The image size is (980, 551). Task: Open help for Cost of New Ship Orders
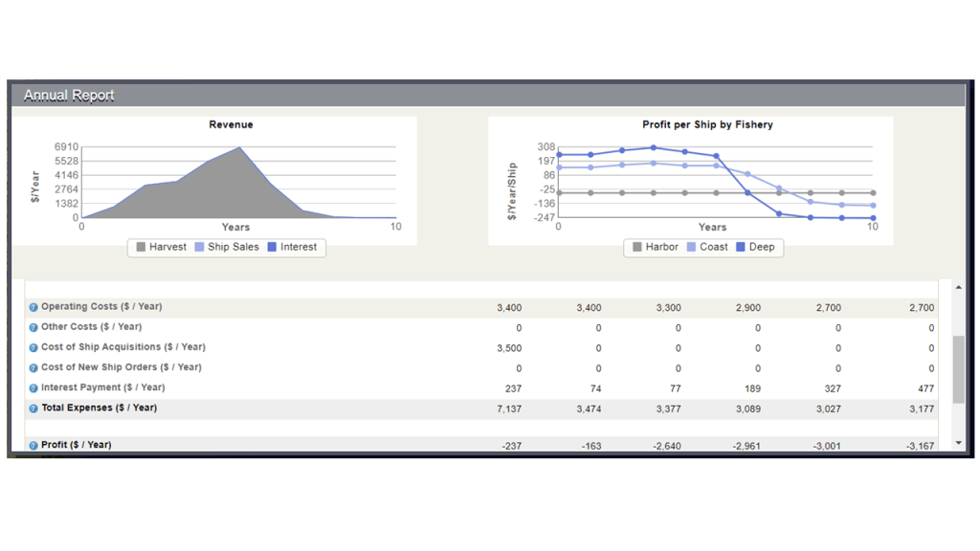tap(33, 367)
